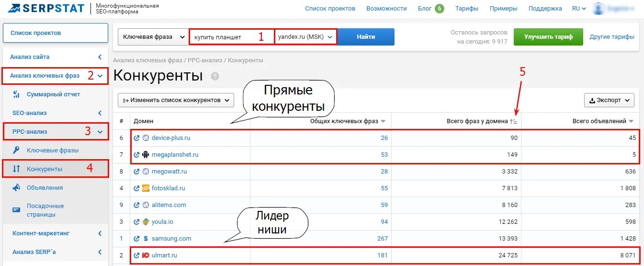Click common keywords value 267 for samsung.com
Image resolution: width=644 pixels, height=266 pixels.
tap(382, 239)
